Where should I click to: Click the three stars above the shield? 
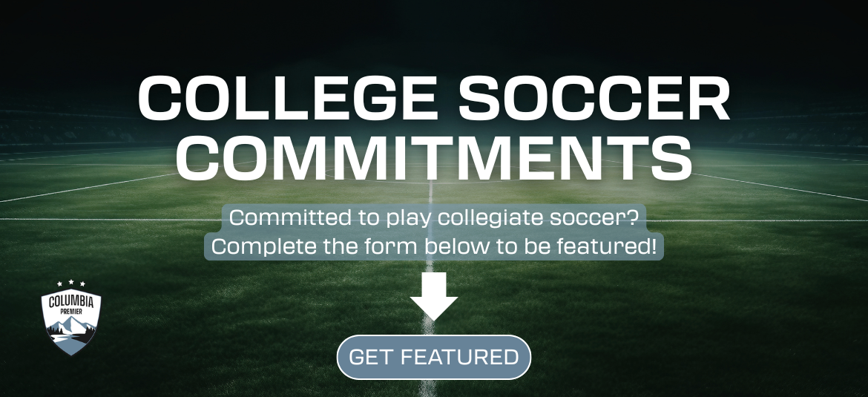tap(71, 283)
